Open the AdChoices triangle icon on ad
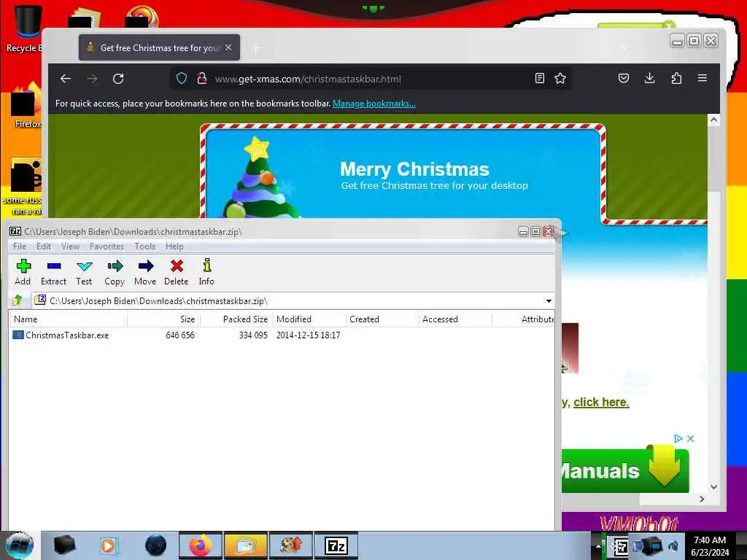The width and height of the screenshot is (747, 560). [x=678, y=438]
